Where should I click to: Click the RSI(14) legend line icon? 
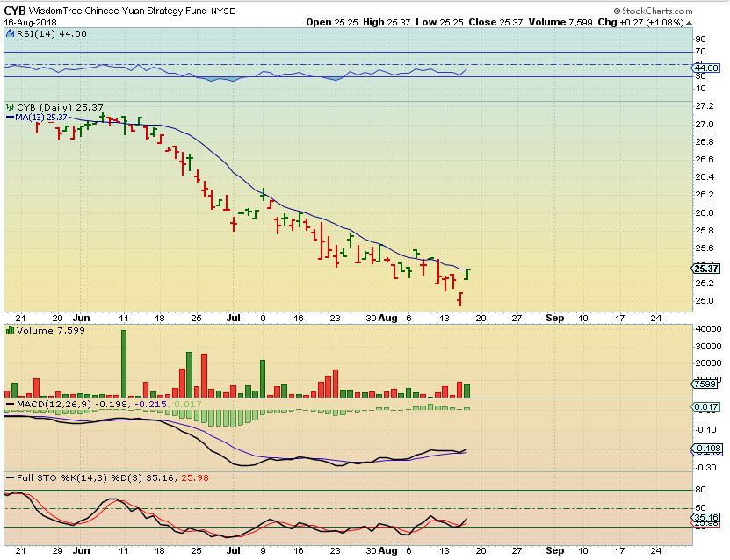pyautogui.click(x=10, y=33)
